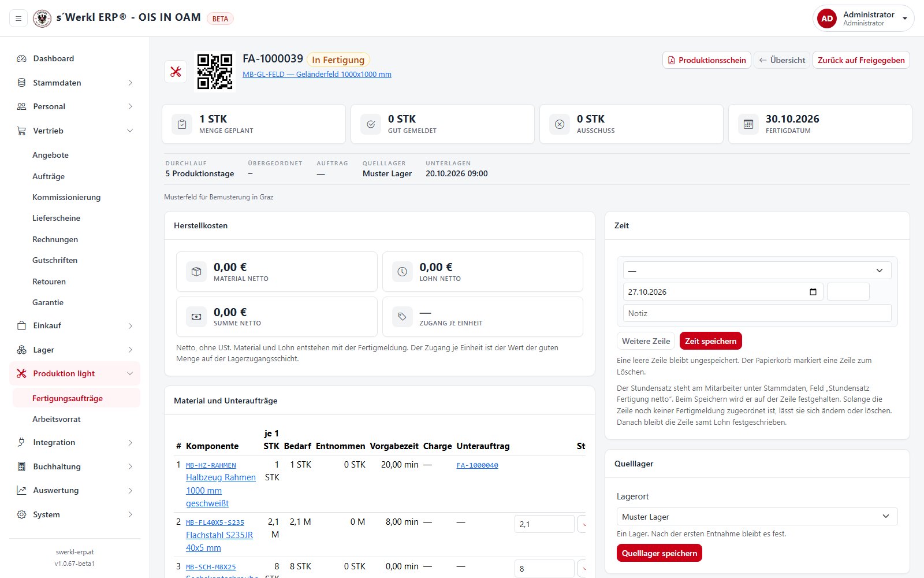
Task: Open the production order QR code
Action: (x=215, y=72)
